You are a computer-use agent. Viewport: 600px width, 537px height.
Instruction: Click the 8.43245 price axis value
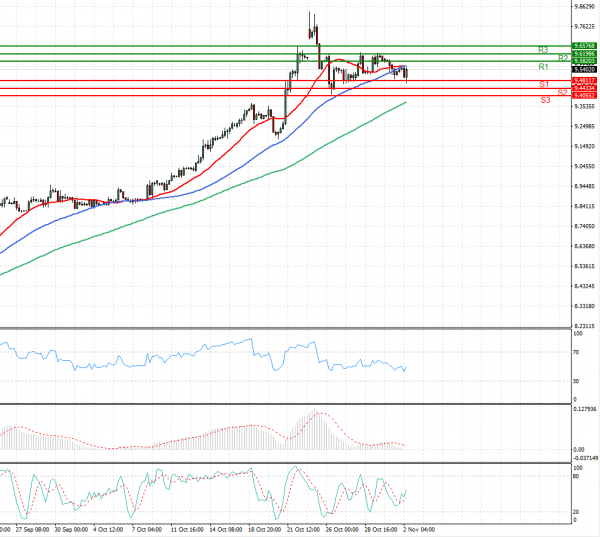coord(584,286)
